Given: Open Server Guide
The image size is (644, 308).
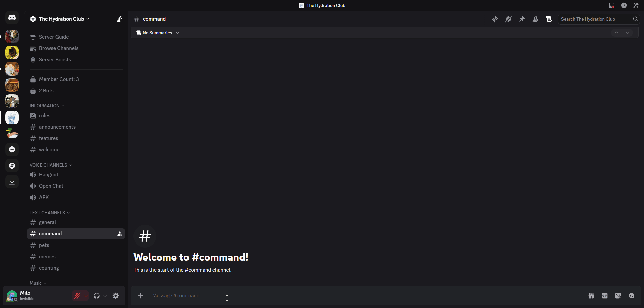Looking at the screenshot, I should coord(76,37).
